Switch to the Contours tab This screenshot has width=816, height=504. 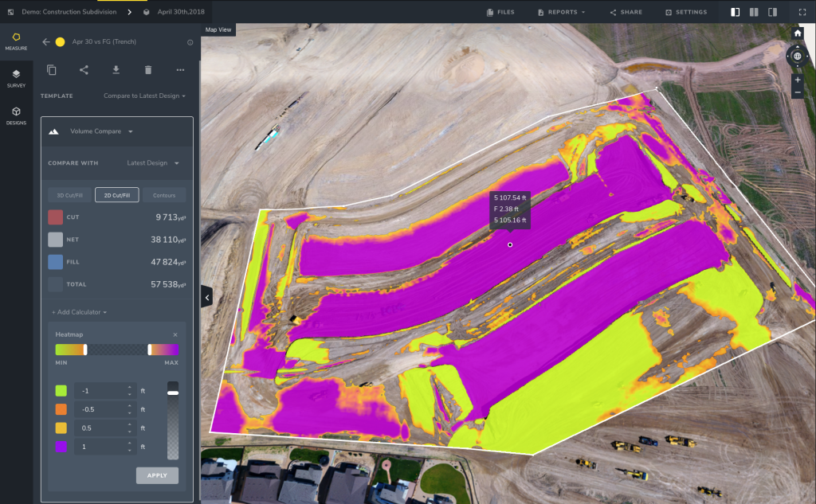(x=164, y=195)
